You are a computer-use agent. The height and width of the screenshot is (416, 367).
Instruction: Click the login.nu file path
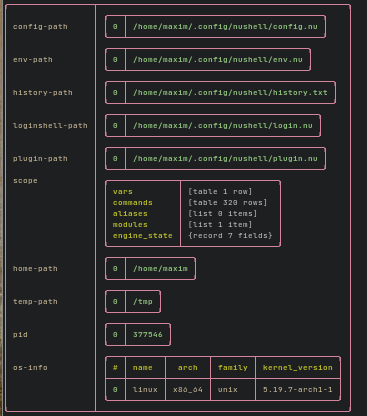click(x=223, y=126)
